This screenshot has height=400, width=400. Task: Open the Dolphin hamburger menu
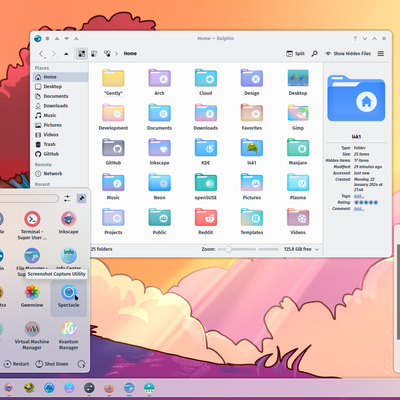[x=381, y=53]
